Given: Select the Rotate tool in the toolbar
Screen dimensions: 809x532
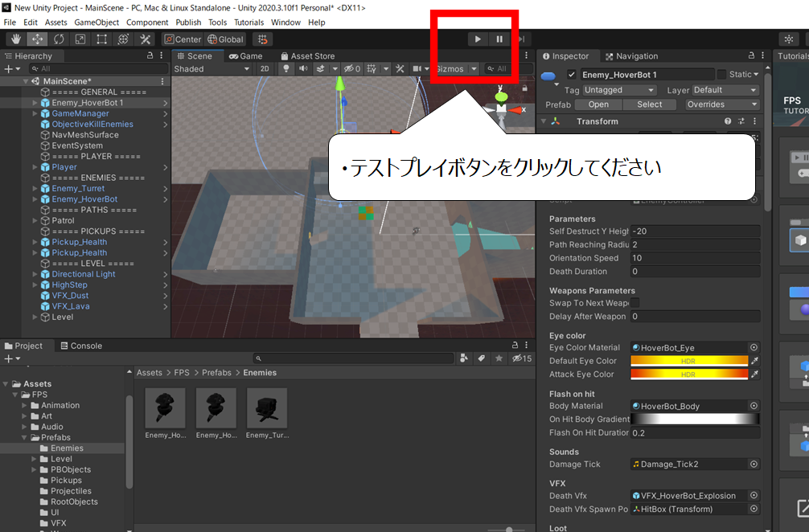Looking at the screenshot, I should (59, 39).
